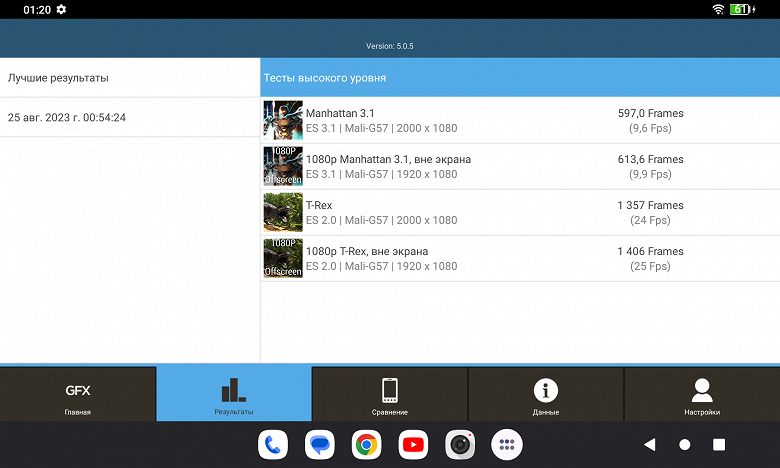Open the app drawer grid icon

[506, 445]
